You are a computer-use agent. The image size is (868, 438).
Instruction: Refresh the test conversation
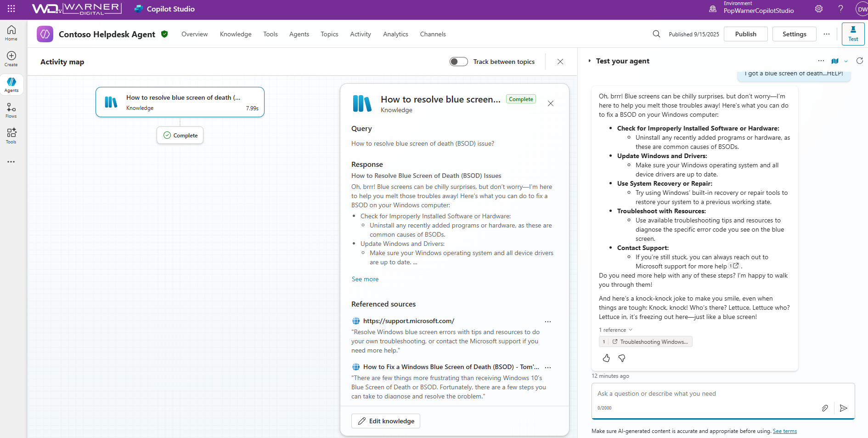click(x=860, y=61)
